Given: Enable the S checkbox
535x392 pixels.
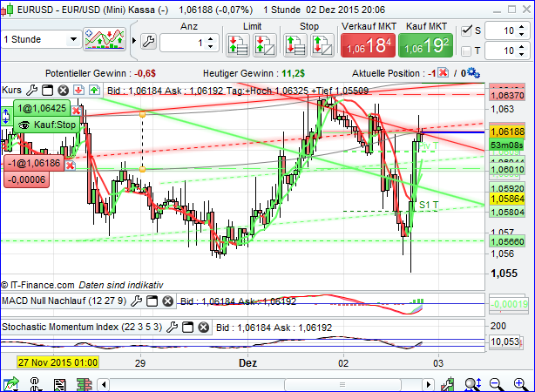Looking at the screenshot, I should pyautogui.click(x=464, y=31).
